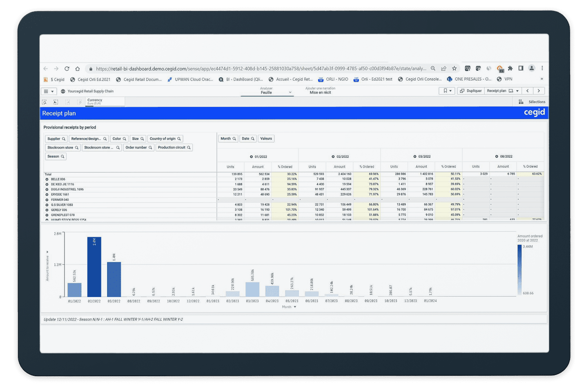Image resolution: width=588 pixels, height=388 pixels.
Task: Go to the previous sheet arrow
Action: [528, 91]
